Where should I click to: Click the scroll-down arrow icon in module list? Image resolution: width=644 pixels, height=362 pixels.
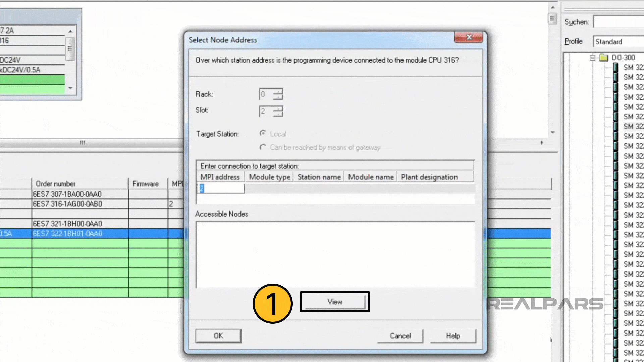70,88
